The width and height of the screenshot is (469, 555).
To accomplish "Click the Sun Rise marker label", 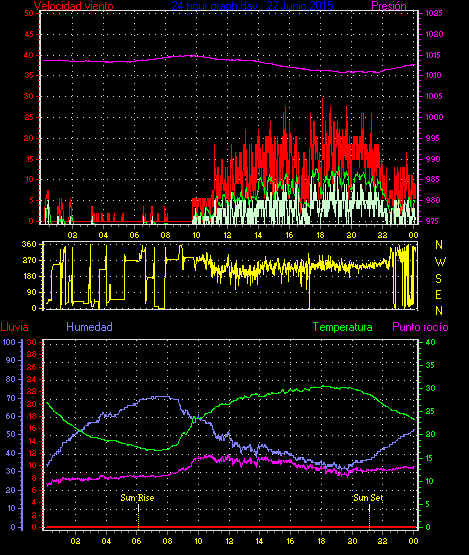I will pyautogui.click(x=137, y=498).
